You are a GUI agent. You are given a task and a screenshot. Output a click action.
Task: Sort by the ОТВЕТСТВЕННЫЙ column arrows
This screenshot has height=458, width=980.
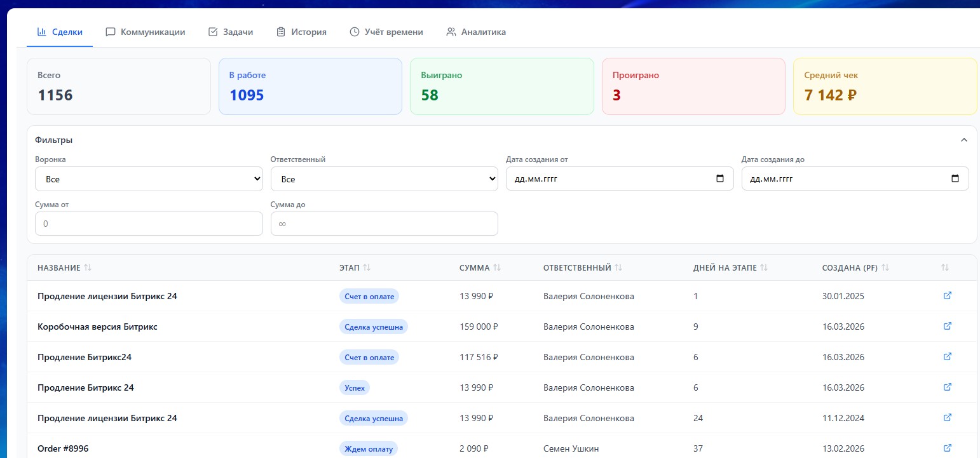619,267
